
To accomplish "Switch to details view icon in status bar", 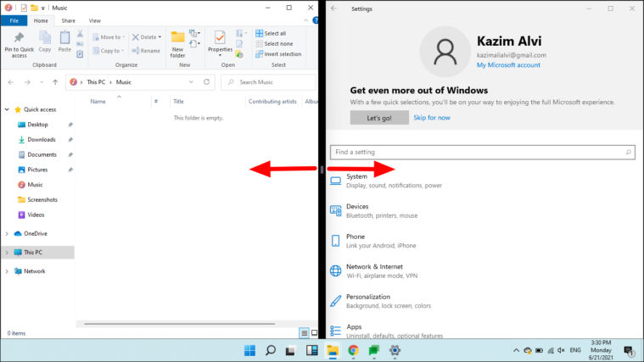I will 304,333.
